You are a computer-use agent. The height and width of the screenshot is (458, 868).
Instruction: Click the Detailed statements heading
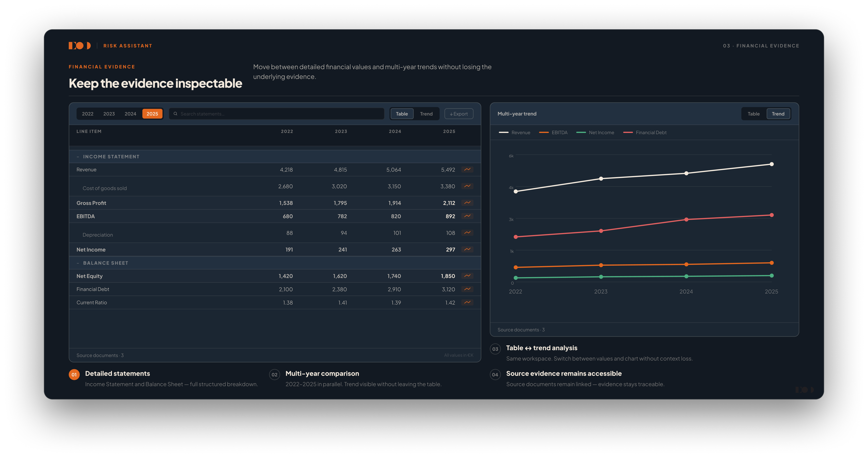[118, 373]
